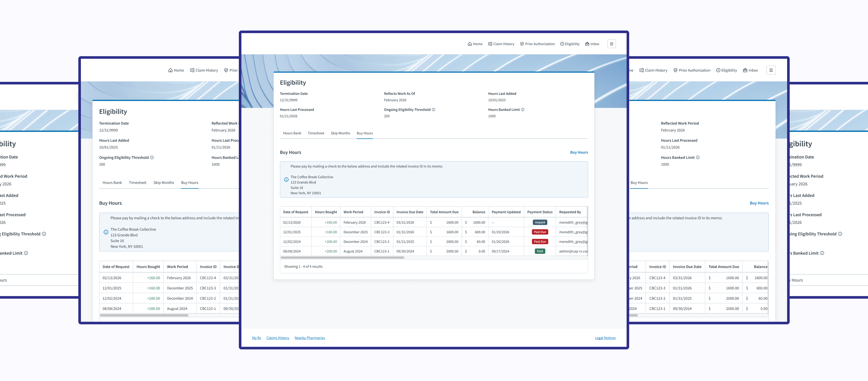Open the Legal Notices footer link
The image size is (868, 381).
(605, 338)
